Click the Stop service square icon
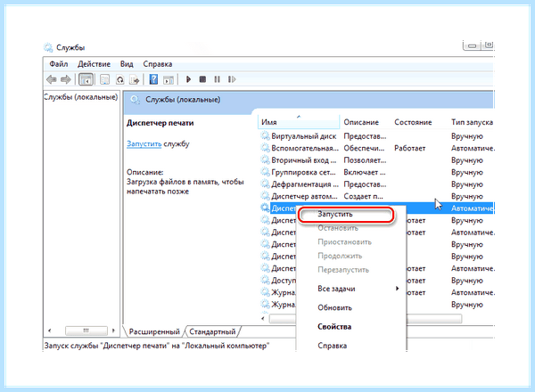535x392 pixels. point(202,79)
